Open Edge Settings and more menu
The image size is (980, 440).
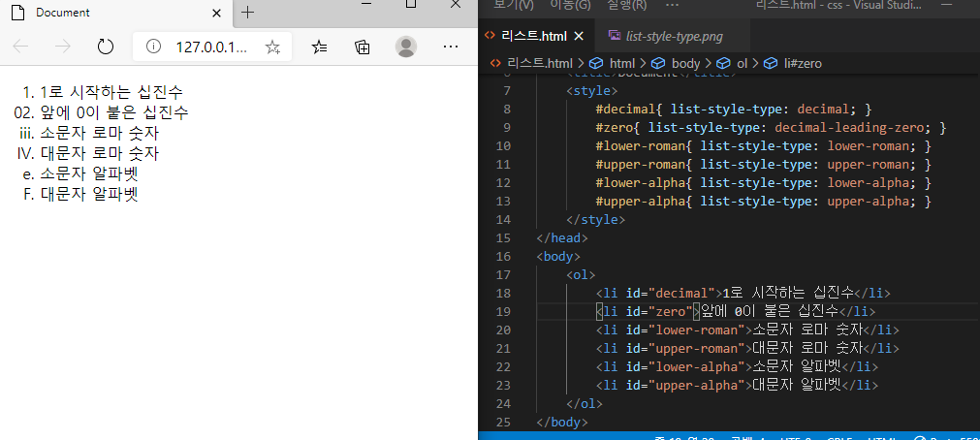tap(451, 47)
